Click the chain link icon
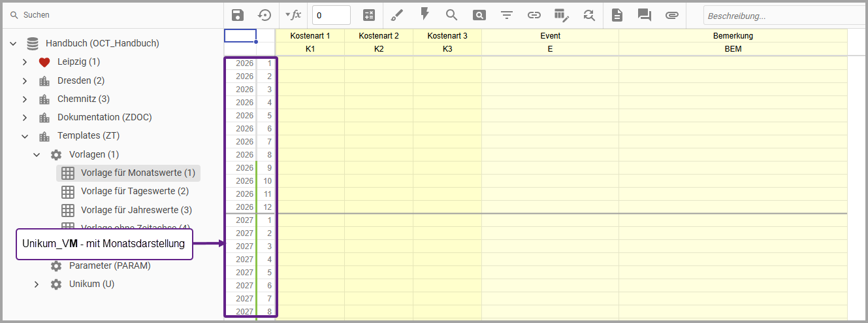Screen dimensions: 868x323 click(x=534, y=15)
